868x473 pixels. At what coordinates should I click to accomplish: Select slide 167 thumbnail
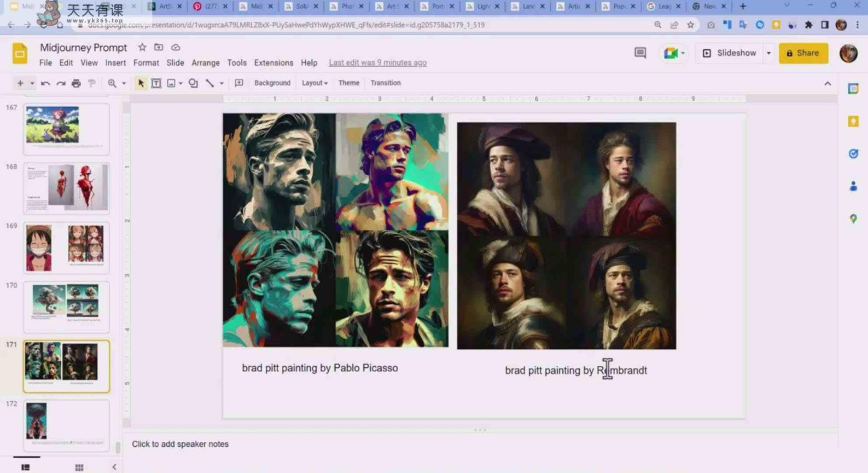(x=66, y=129)
